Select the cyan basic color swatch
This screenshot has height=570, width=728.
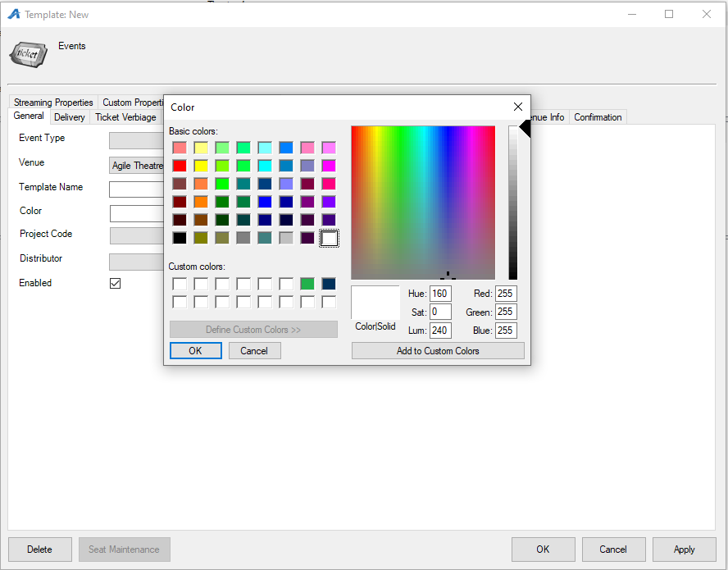(265, 166)
